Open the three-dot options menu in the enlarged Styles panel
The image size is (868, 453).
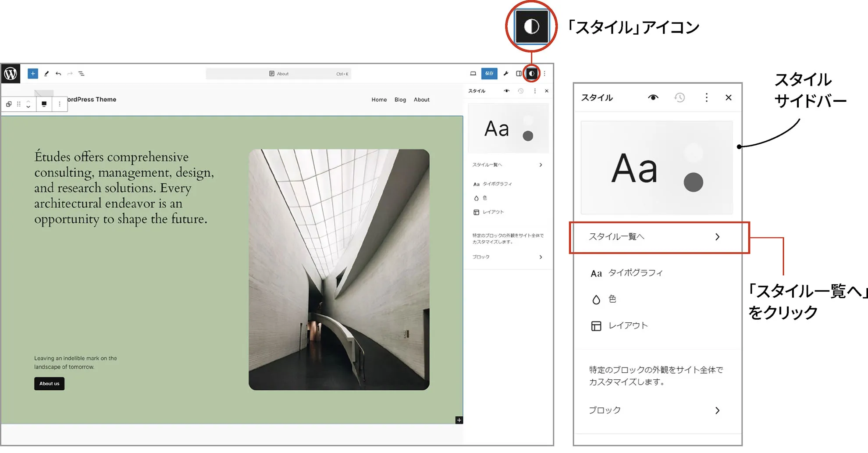[x=706, y=97]
